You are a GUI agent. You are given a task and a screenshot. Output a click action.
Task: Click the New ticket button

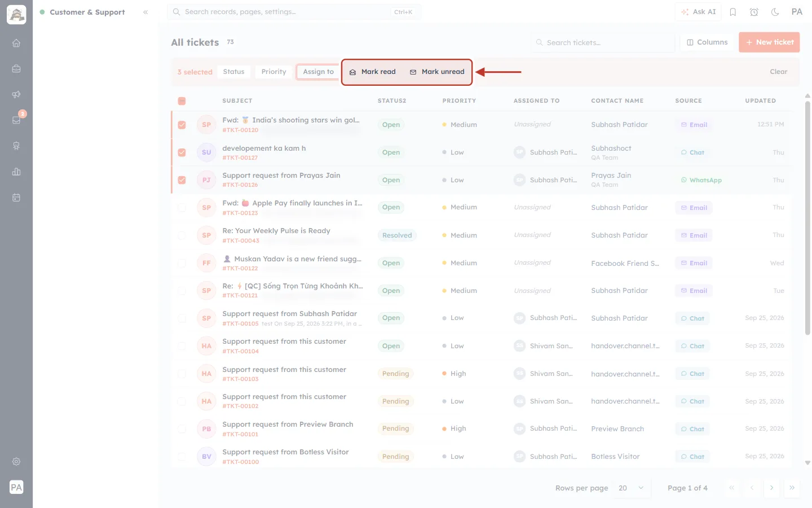coord(769,42)
